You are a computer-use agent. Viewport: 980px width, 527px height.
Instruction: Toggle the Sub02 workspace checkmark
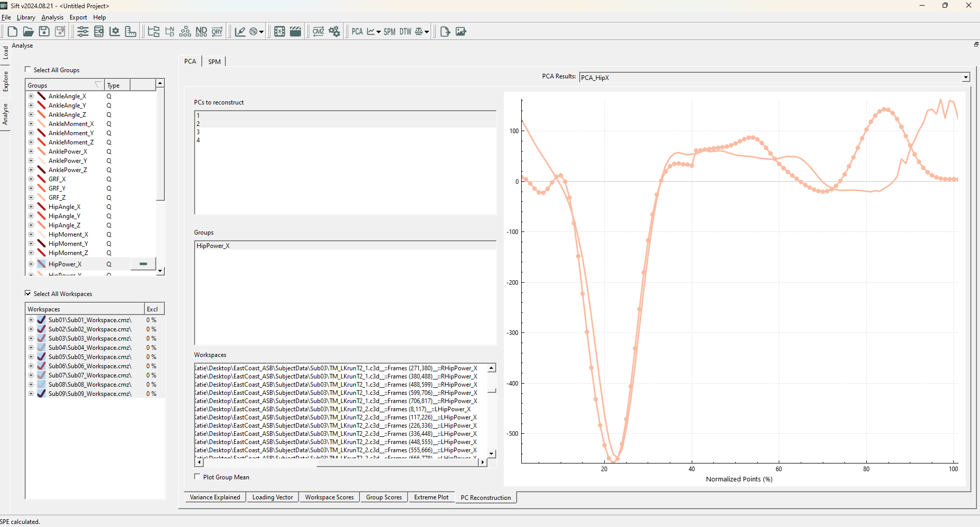coord(41,329)
